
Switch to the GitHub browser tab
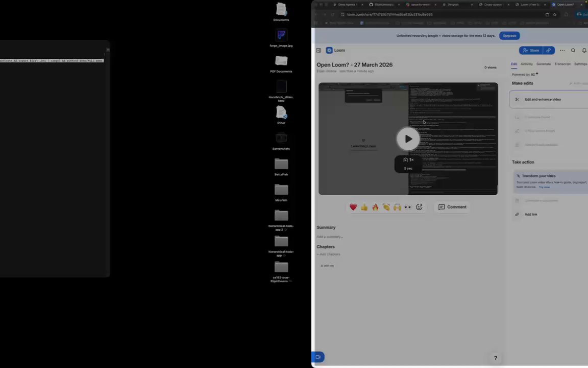click(383, 5)
